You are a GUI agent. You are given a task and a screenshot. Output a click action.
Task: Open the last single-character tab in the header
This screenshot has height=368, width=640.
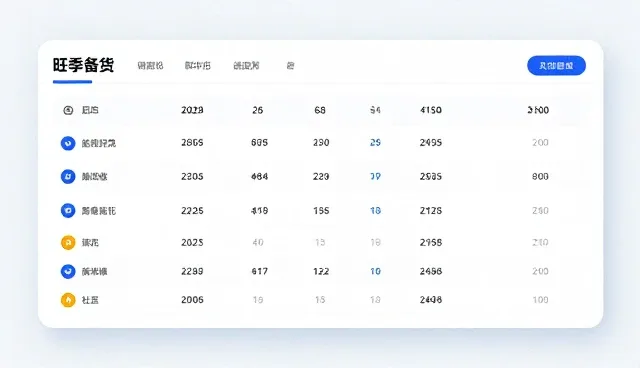(290, 66)
